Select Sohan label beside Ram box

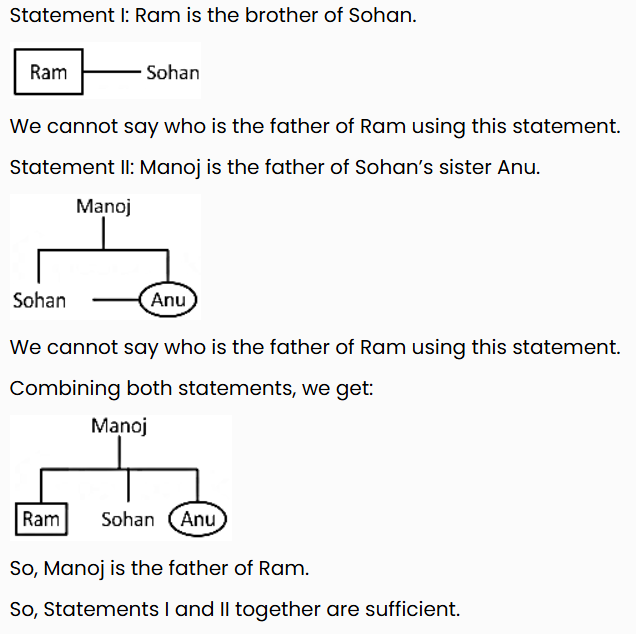(x=173, y=73)
